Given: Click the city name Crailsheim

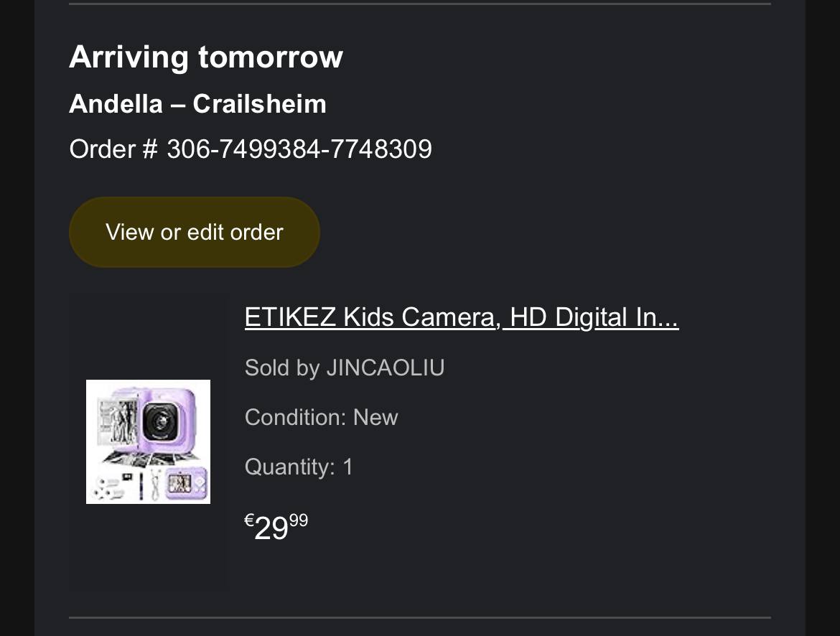Looking at the screenshot, I should coord(259,104).
